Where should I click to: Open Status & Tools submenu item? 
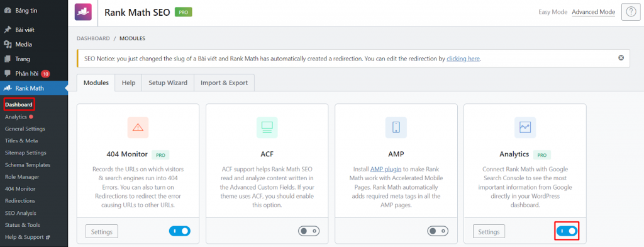tap(23, 225)
